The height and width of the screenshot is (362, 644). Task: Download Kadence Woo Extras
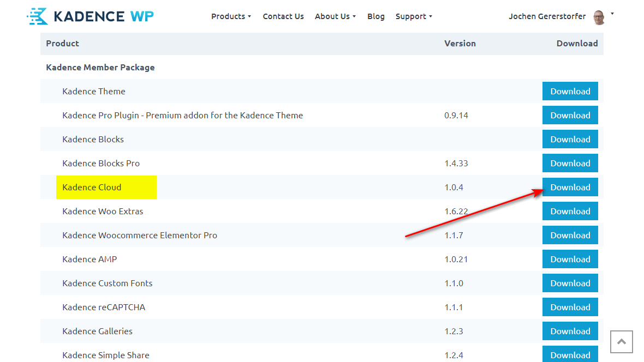570,211
